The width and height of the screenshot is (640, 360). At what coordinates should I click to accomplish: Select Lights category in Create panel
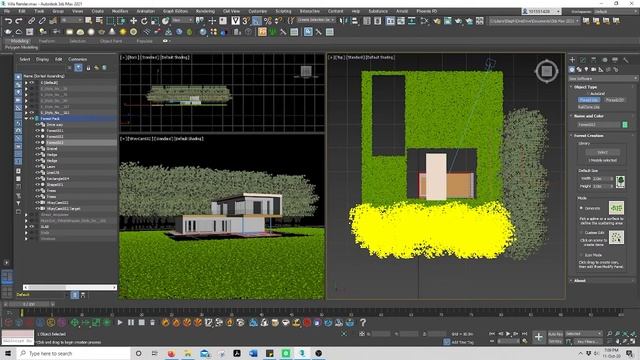[x=587, y=69]
